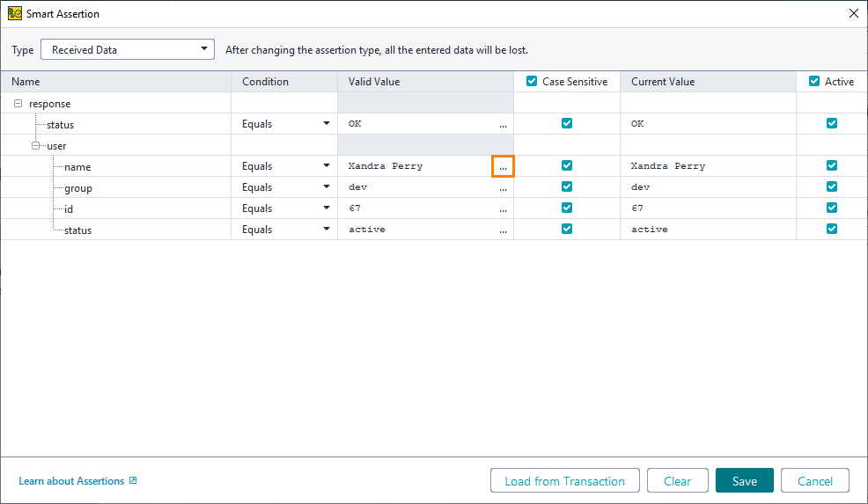Click external link icon beside Learn about Assertions
Screen dimensions: 868x504
coord(133,480)
